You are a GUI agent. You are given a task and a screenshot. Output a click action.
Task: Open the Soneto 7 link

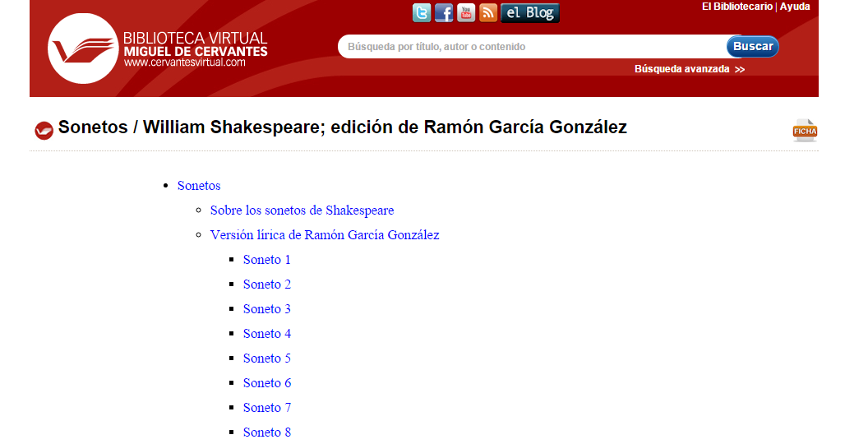click(267, 408)
